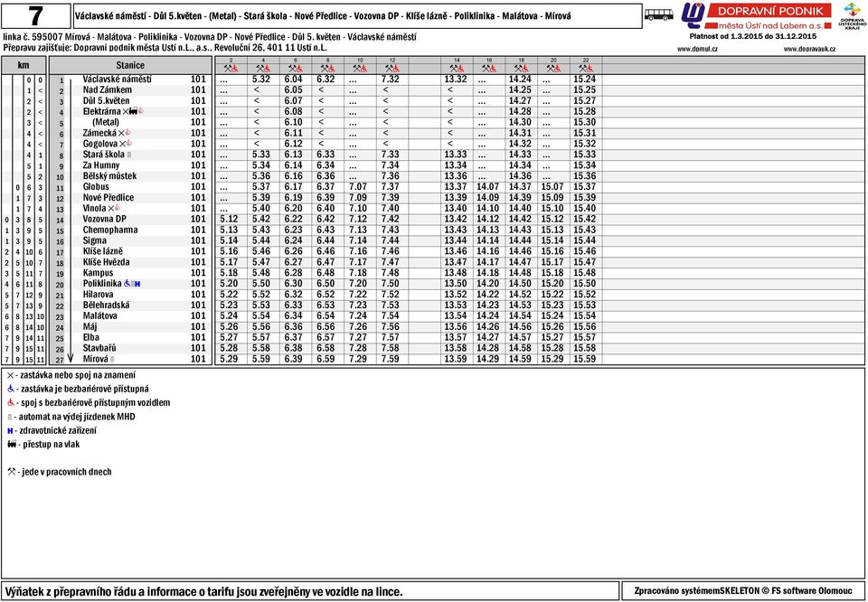Click the 13.32 departure at Václavské náměstí

tap(456, 80)
